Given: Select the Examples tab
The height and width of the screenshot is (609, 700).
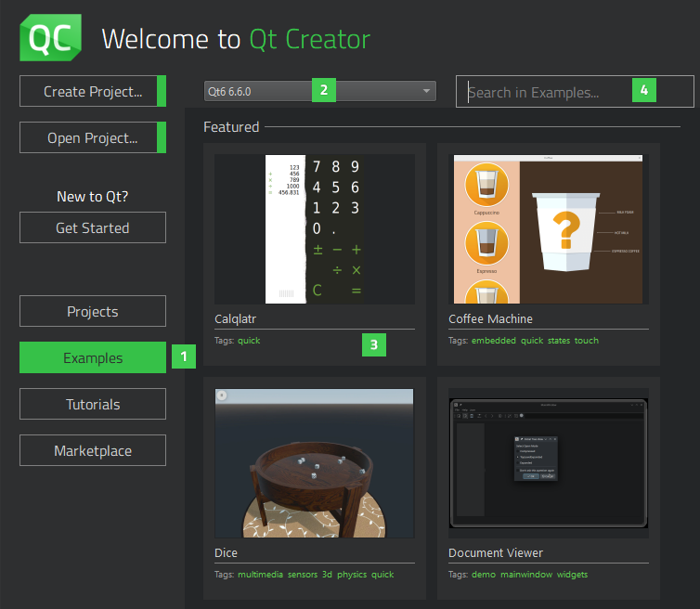Looking at the screenshot, I should (92, 357).
